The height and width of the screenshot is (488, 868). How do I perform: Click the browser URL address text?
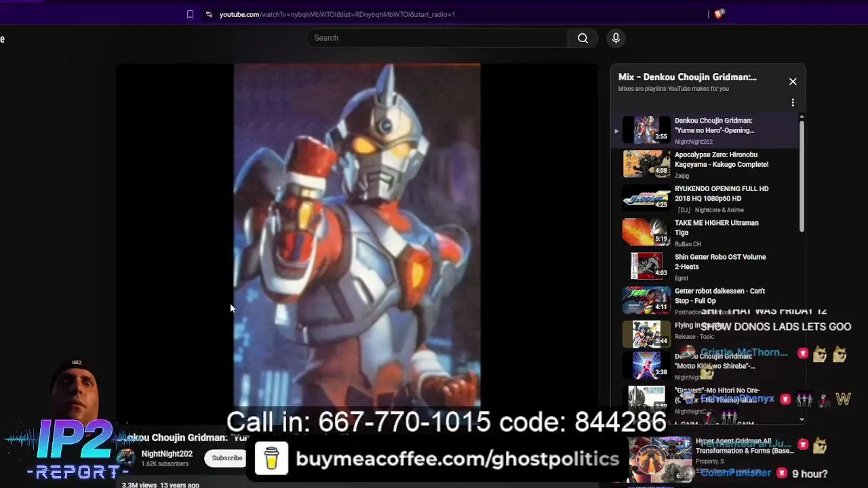(x=337, y=14)
